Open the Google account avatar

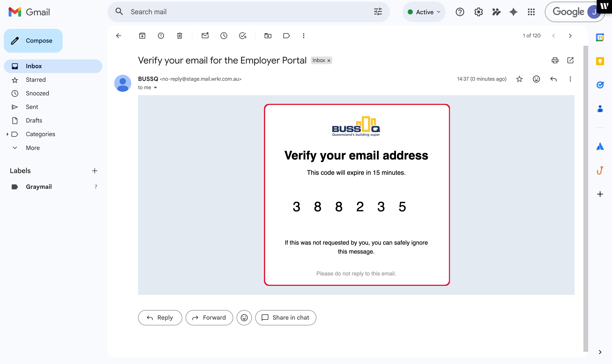point(594,12)
